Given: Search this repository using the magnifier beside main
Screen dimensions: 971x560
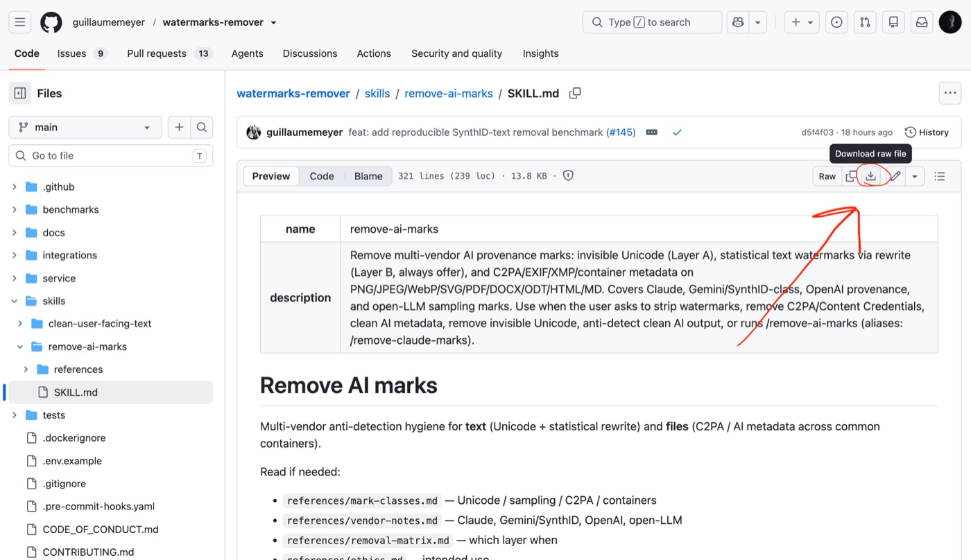Looking at the screenshot, I should point(202,127).
